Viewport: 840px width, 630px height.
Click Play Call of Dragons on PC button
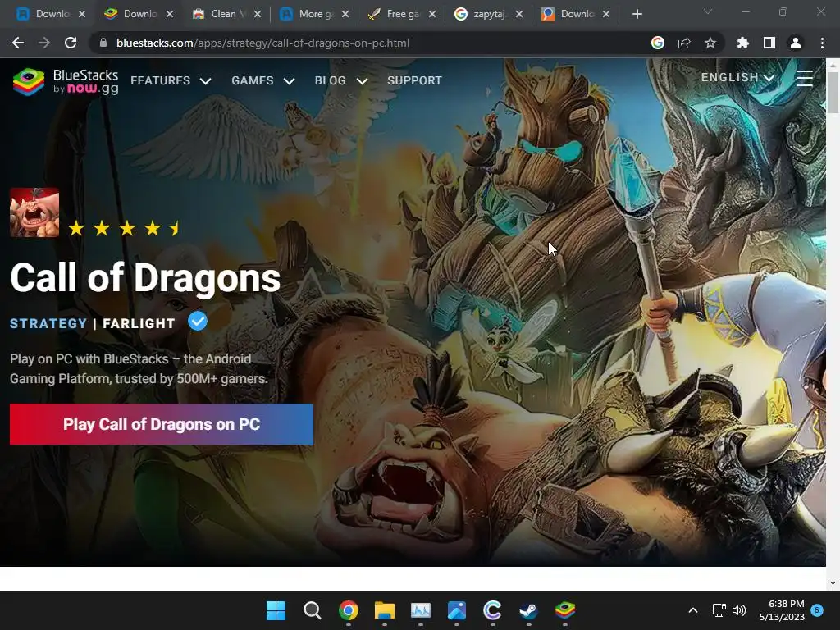pos(162,424)
